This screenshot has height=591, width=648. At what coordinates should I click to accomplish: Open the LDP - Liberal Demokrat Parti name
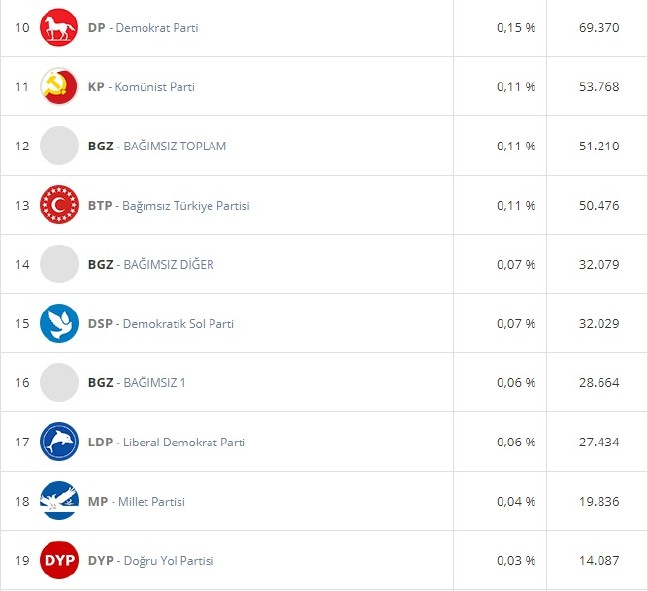point(166,442)
